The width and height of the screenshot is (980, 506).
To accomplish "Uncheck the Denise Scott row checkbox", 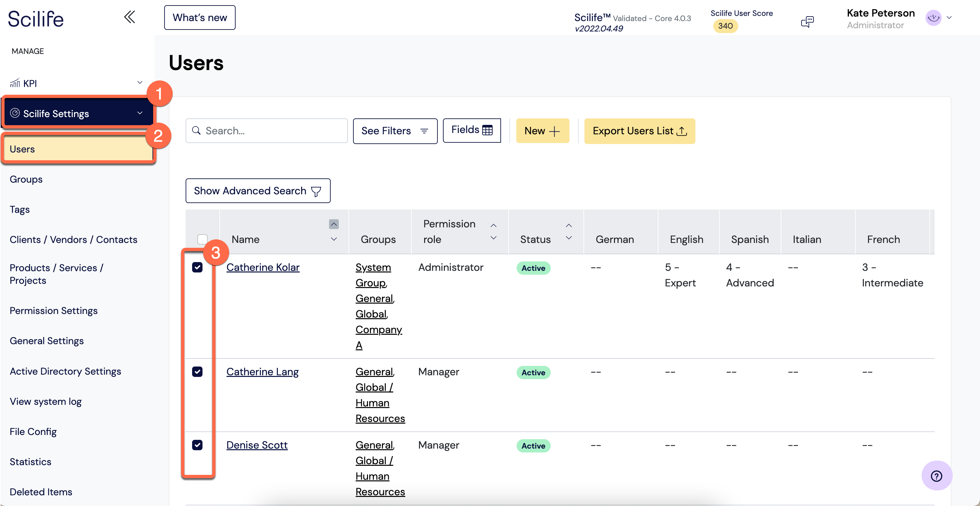I will [197, 445].
